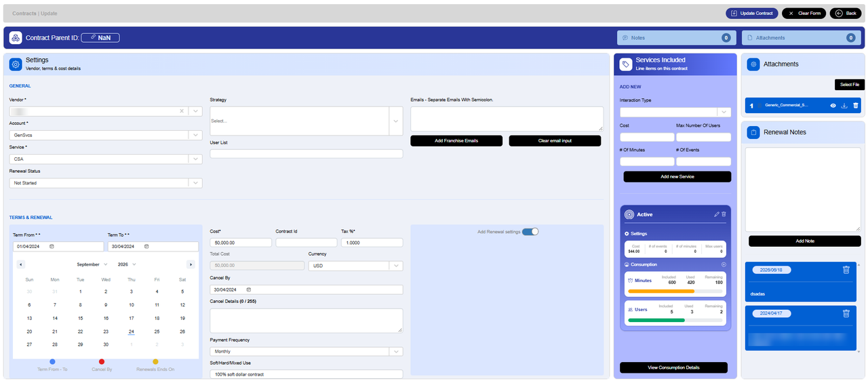This screenshot has height=381, width=868.
Task: Open the Interaction Type dropdown
Action: tap(675, 112)
